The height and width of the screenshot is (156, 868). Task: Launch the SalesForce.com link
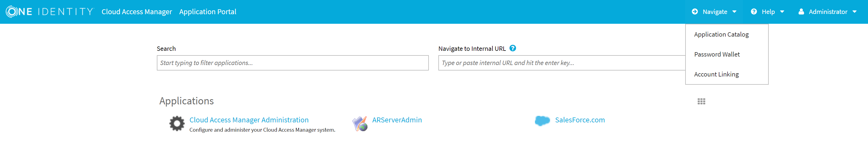580,120
